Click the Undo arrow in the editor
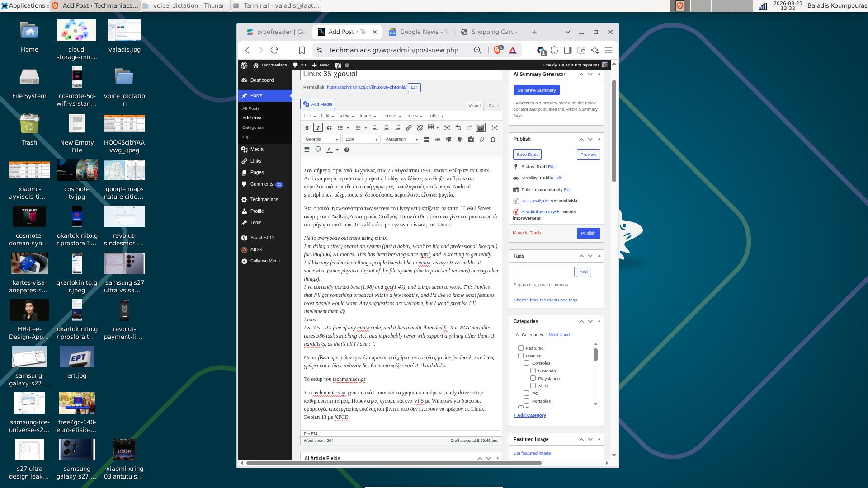Image resolution: width=868 pixels, height=488 pixels. click(x=458, y=128)
